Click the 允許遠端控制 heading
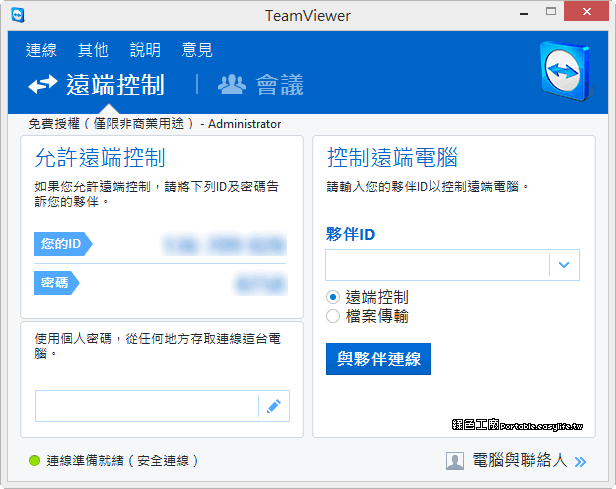616x489 pixels. pos(100,158)
